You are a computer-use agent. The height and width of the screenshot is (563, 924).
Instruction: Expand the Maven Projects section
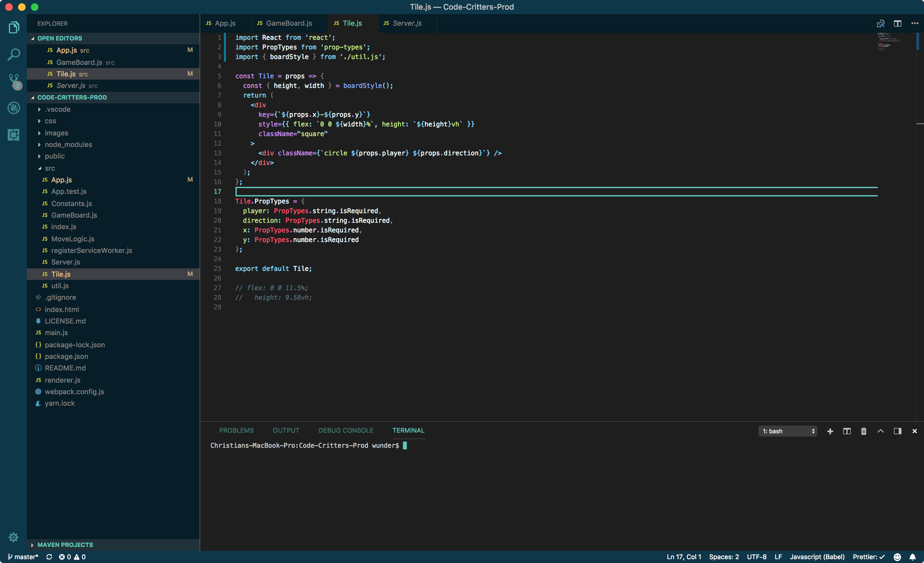[x=65, y=545]
